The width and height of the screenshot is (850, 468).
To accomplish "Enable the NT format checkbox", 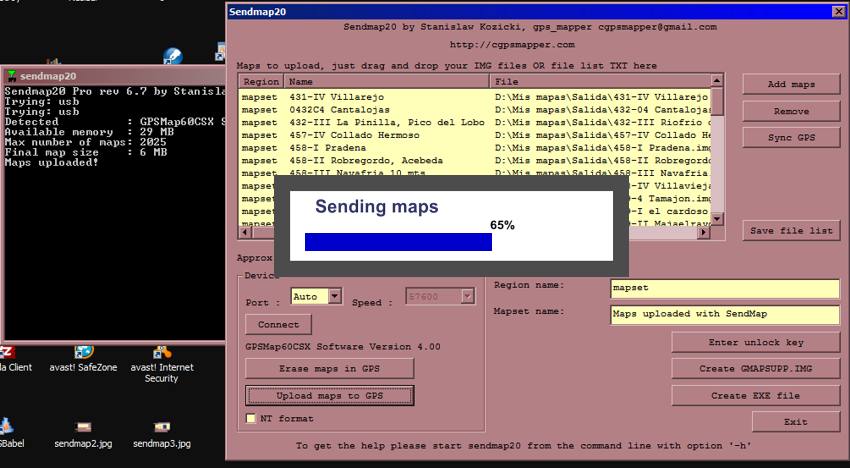I will click(250, 418).
